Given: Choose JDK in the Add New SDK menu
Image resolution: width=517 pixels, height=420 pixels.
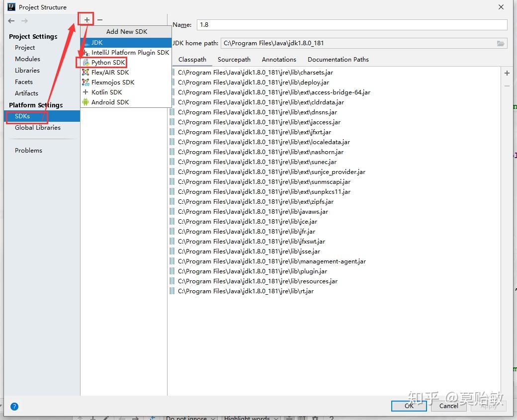Looking at the screenshot, I should pos(97,42).
